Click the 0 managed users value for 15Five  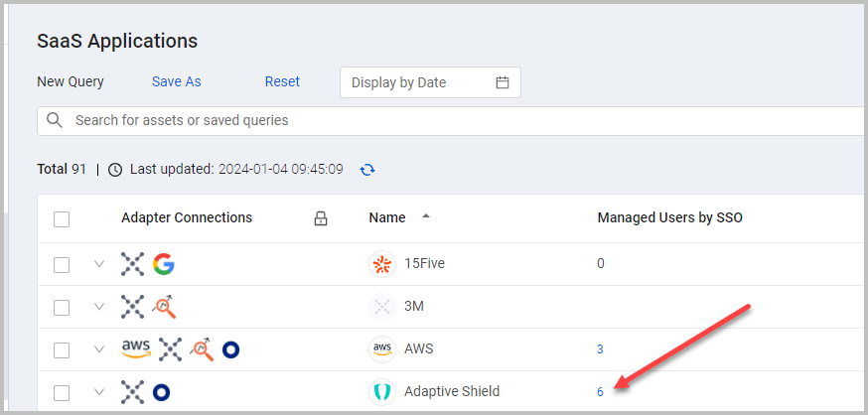click(x=601, y=264)
